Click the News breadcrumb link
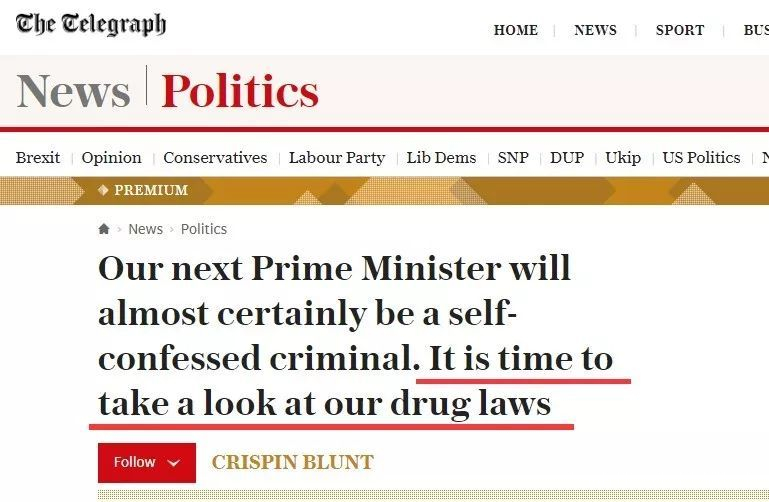 coord(145,229)
